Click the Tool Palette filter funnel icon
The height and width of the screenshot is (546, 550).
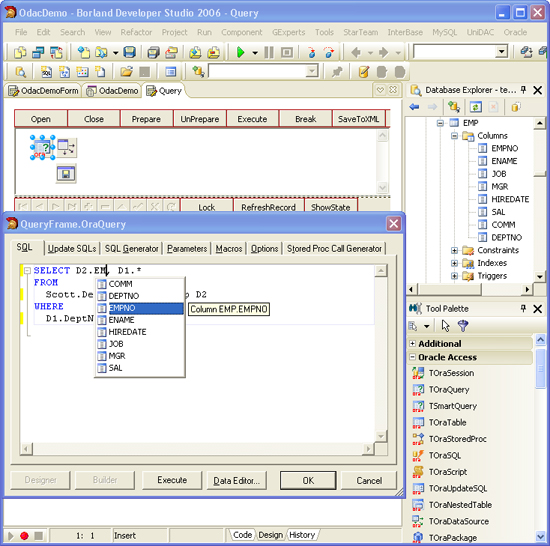[463, 326]
